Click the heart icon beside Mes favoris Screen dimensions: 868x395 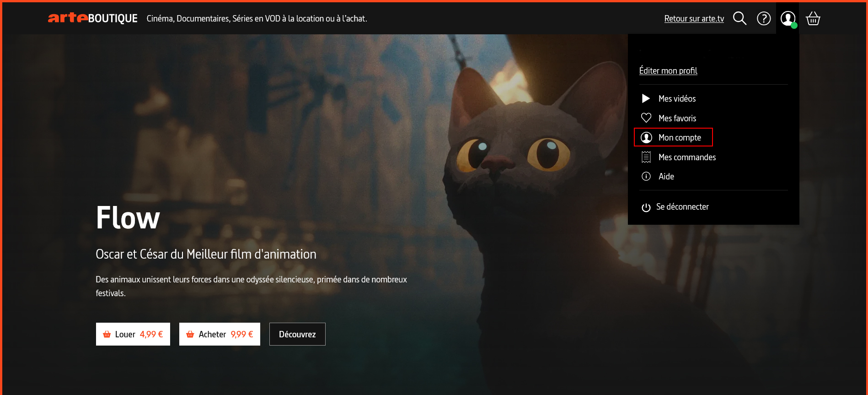646,118
